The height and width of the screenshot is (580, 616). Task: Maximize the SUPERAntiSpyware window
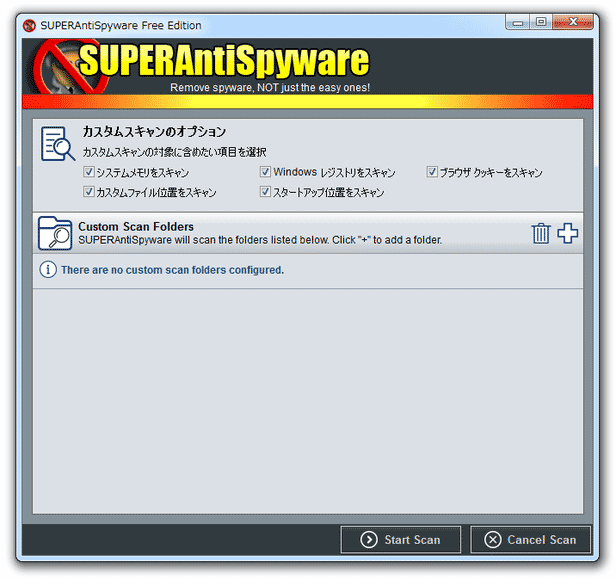pos(541,22)
